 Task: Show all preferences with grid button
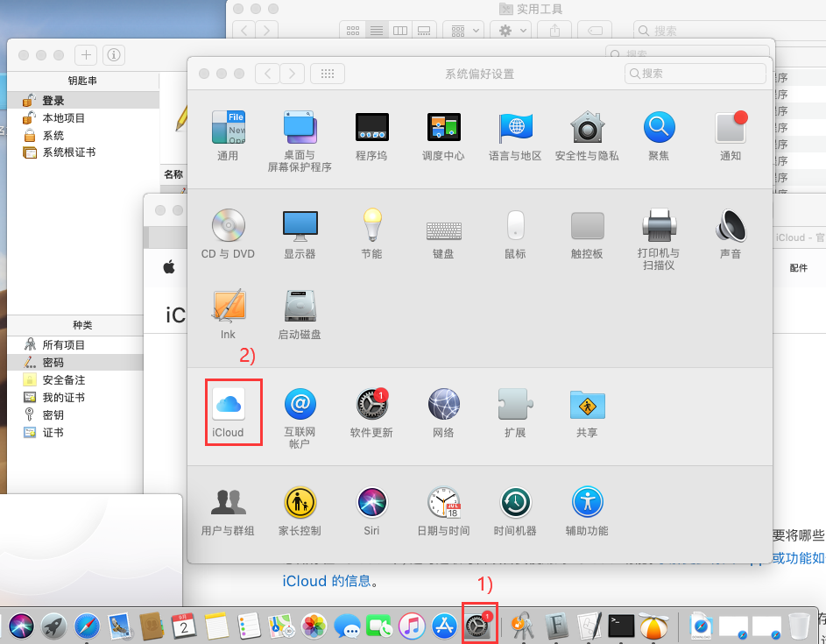328,74
